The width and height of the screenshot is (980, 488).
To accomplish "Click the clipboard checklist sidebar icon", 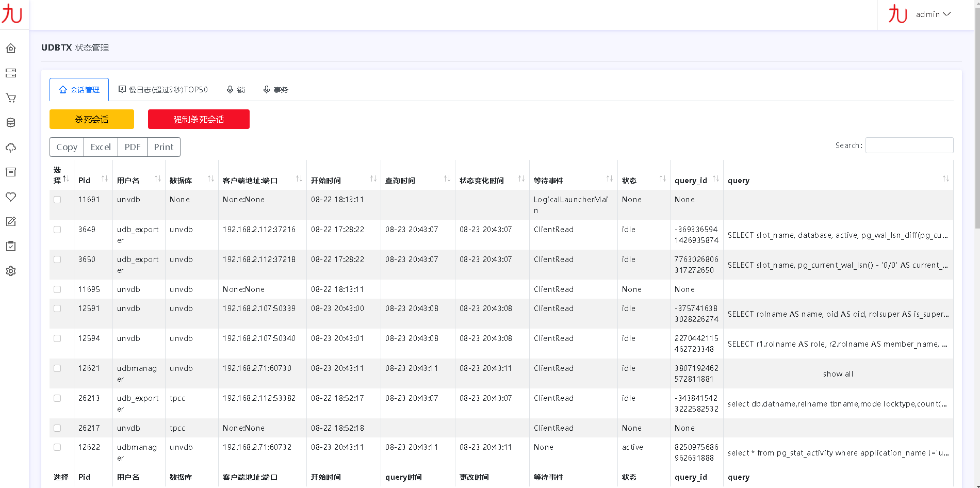I will (11, 247).
